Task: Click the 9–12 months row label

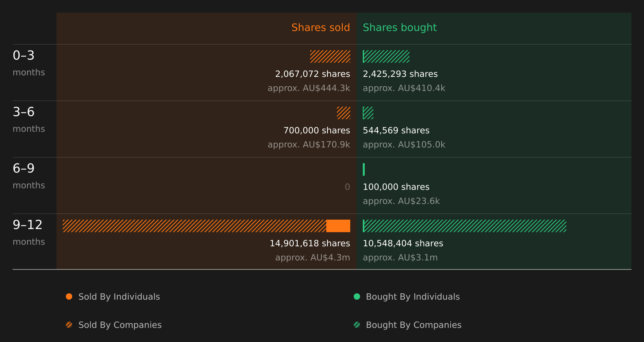Action: pos(29,233)
